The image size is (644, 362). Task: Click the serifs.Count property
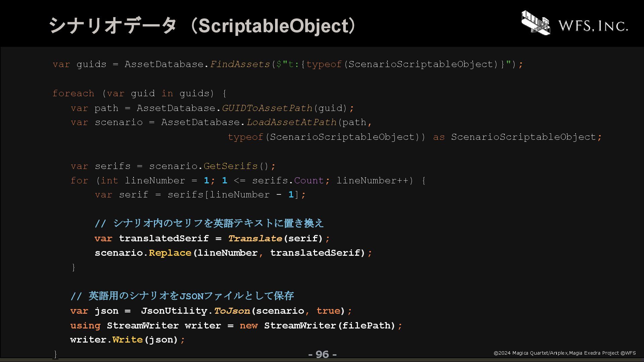[288, 180]
